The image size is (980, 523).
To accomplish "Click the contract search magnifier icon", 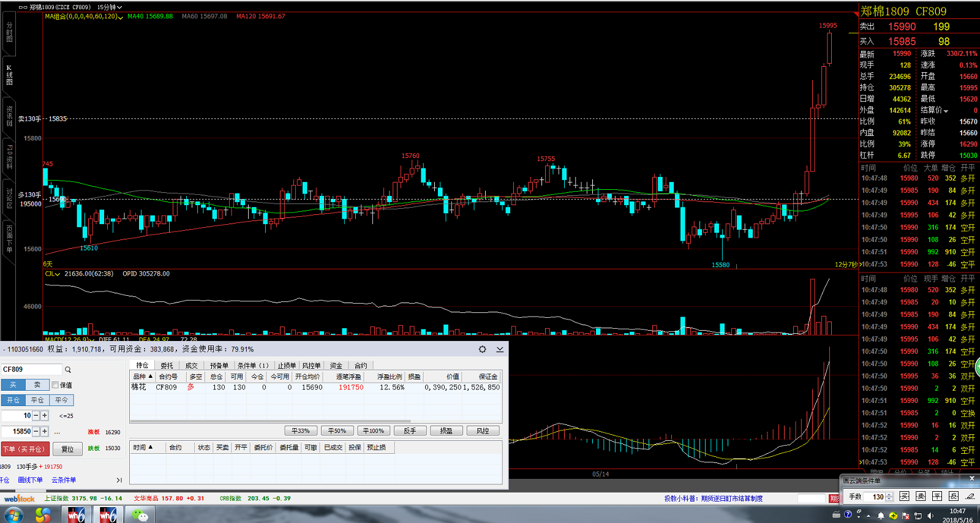I will click(x=68, y=370).
